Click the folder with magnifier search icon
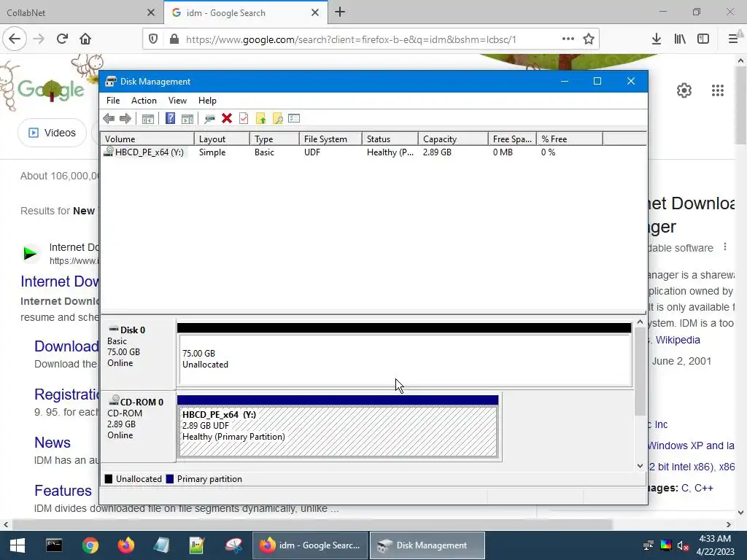This screenshot has height=560, width=747. point(278,119)
